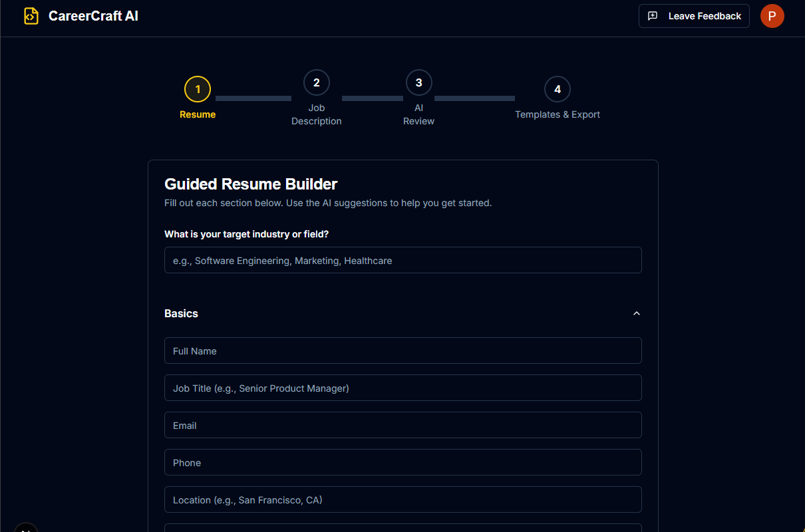Collapse the Basics section chevron
The width and height of the screenshot is (805, 532).
pos(637,313)
